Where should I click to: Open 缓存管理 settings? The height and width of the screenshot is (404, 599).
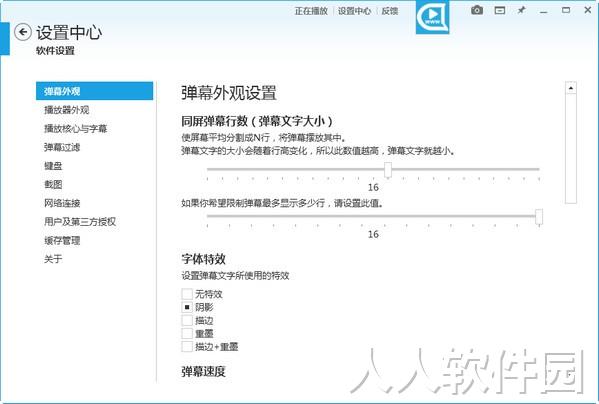point(62,241)
